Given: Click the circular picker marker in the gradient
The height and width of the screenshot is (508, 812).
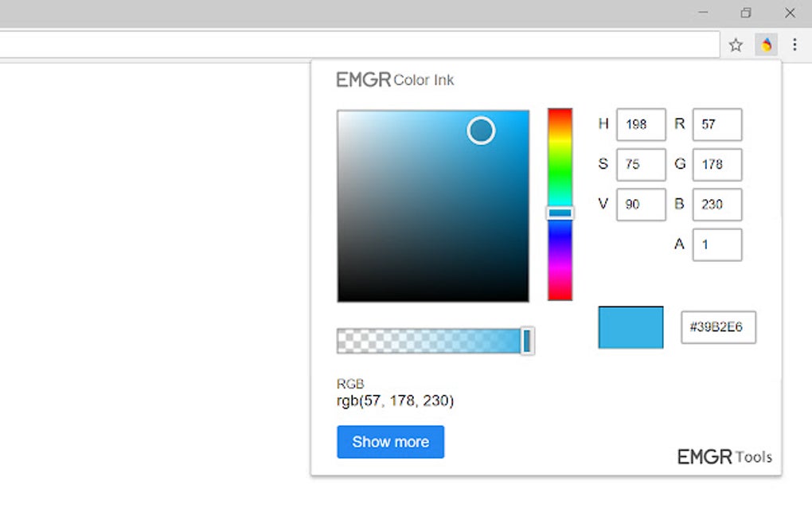Looking at the screenshot, I should pos(481,131).
